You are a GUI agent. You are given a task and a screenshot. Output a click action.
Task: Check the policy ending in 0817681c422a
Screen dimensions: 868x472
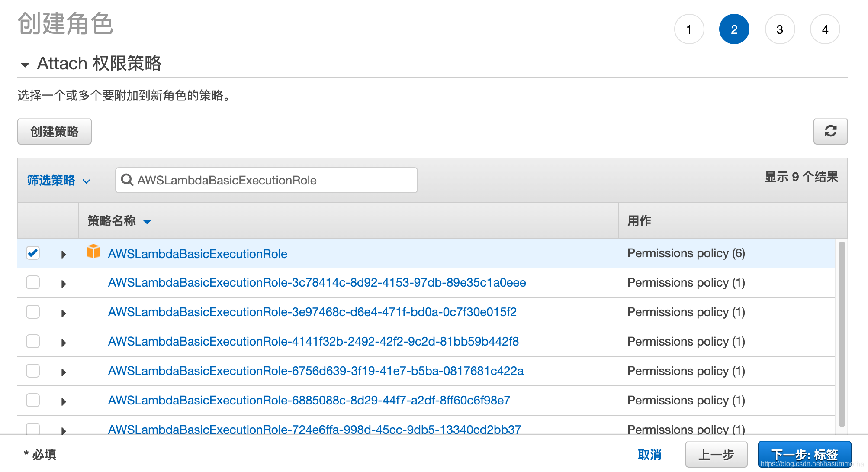pos(33,371)
